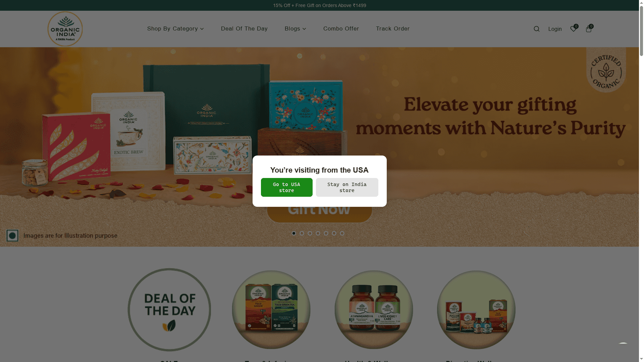The width and height of the screenshot is (644, 362).
Task: Go home via Organic India logo
Action: [x=65, y=29]
